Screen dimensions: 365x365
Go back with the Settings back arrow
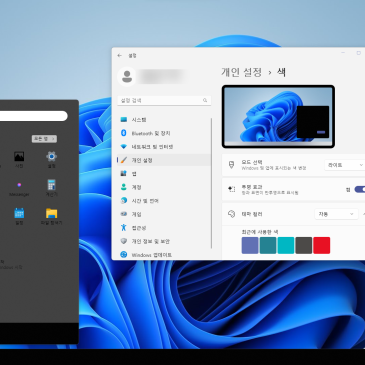click(x=120, y=56)
